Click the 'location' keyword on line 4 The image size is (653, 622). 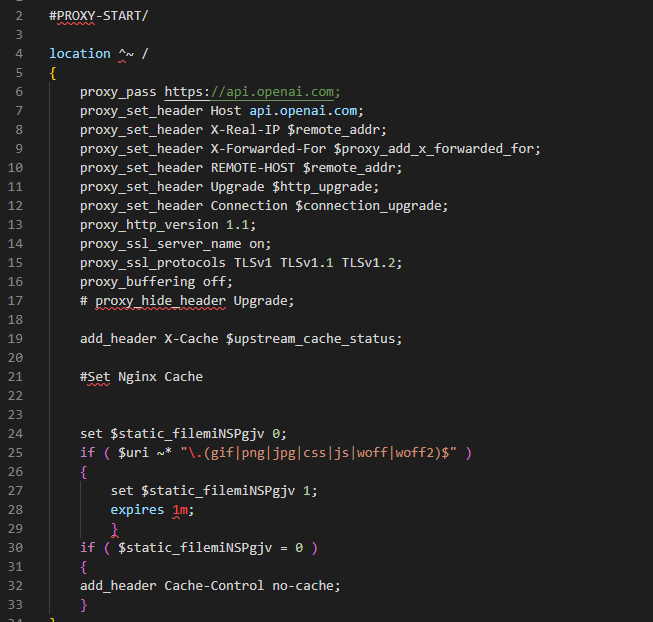point(80,54)
